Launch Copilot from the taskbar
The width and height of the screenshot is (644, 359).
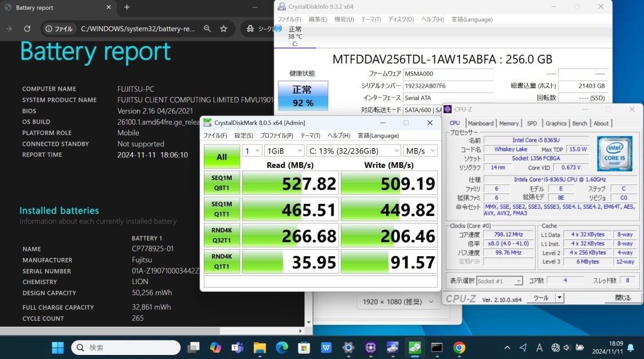pos(215,347)
